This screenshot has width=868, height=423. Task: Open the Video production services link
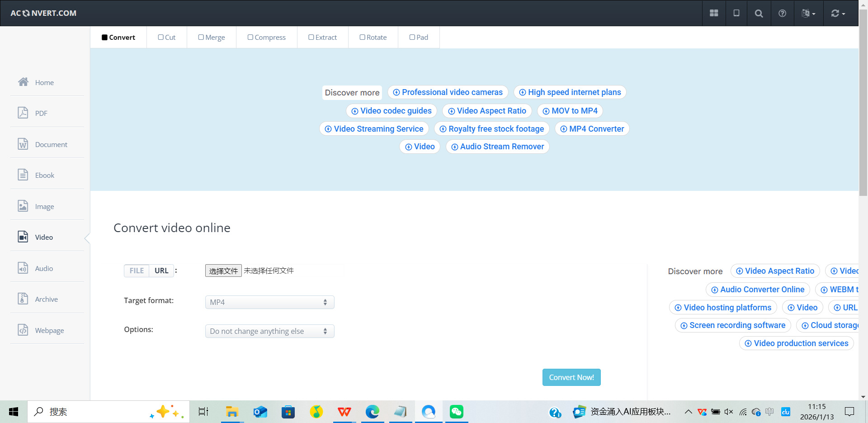(797, 343)
